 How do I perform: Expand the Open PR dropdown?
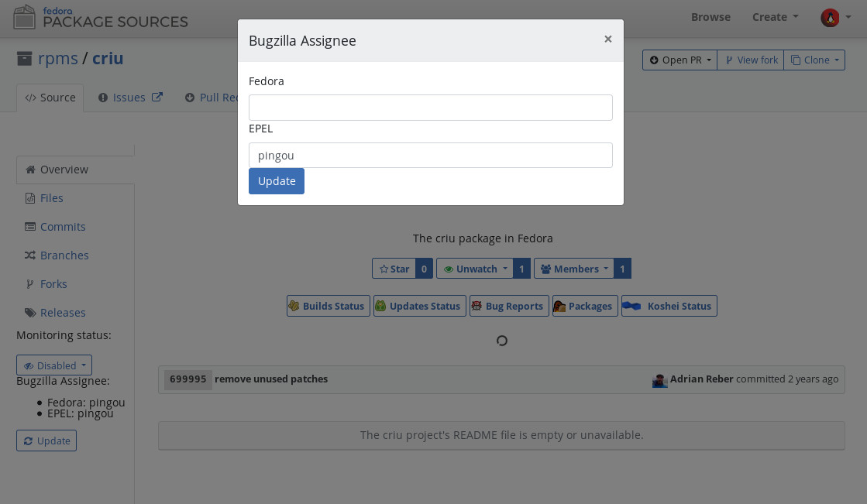click(x=679, y=60)
